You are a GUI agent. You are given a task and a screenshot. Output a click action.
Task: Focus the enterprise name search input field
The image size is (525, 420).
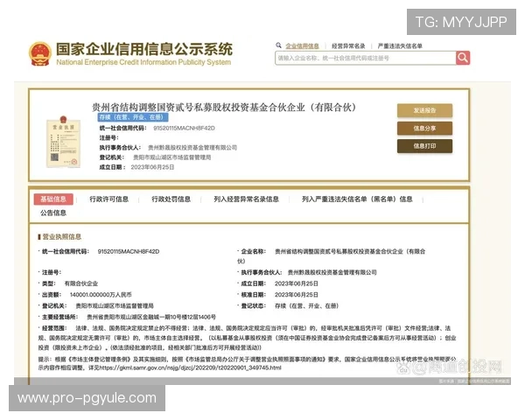click(365, 58)
